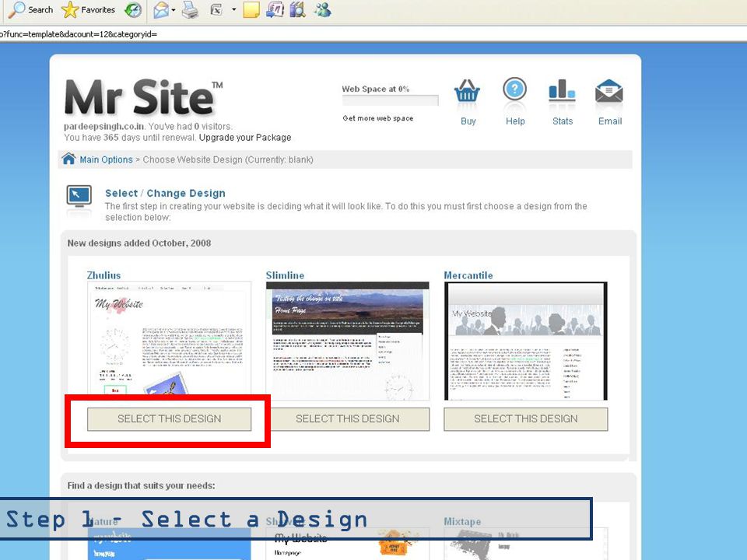
Task: Open the Stats bar chart icon
Action: tap(562, 89)
